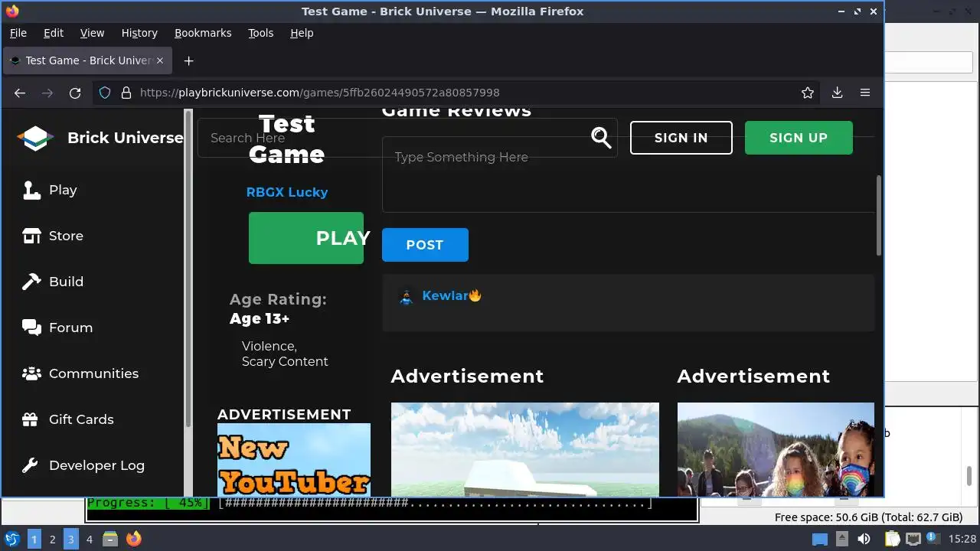Open the Kewlar reviewer profile link
Screen dimensions: 980x551
451,295
